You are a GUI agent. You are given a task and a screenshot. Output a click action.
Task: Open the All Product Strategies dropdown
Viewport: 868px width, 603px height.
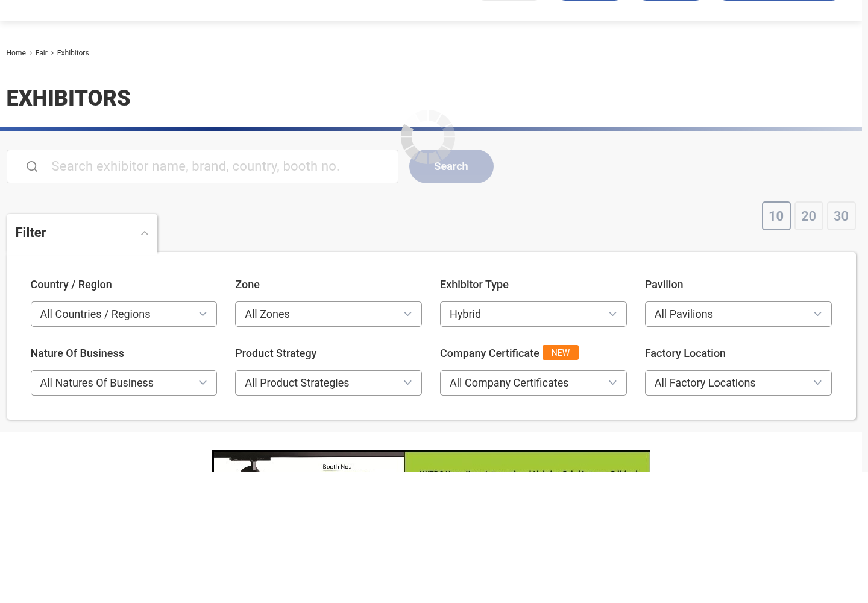pyautogui.click(x=329, y=383)
